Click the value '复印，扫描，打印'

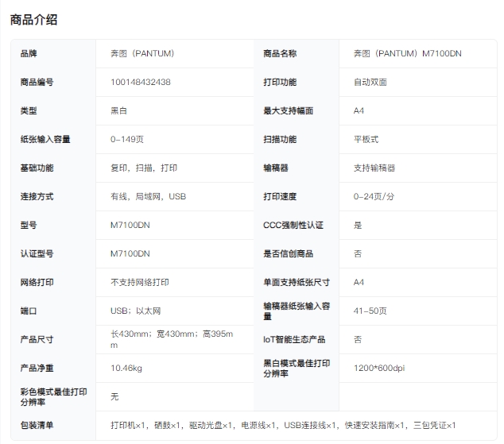click(x=144, y=168)
